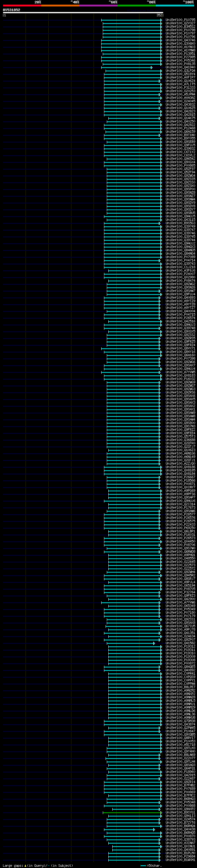Image resolution: width=197 pixels, height=868 pixels.
Task: Select the UniRef100_B9SYG1 label
Action: click(x=180, y=812)
